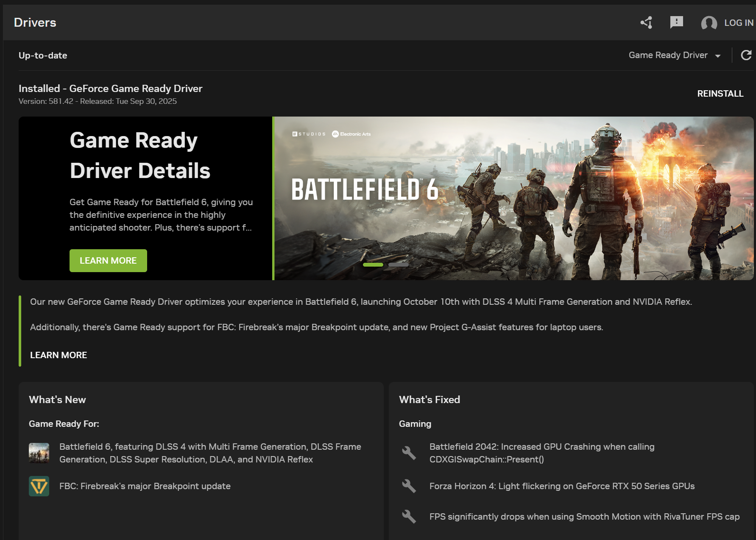Click the 'Up-to-date' status text
This screenshot has height=540, width=756.
[43, 56]
